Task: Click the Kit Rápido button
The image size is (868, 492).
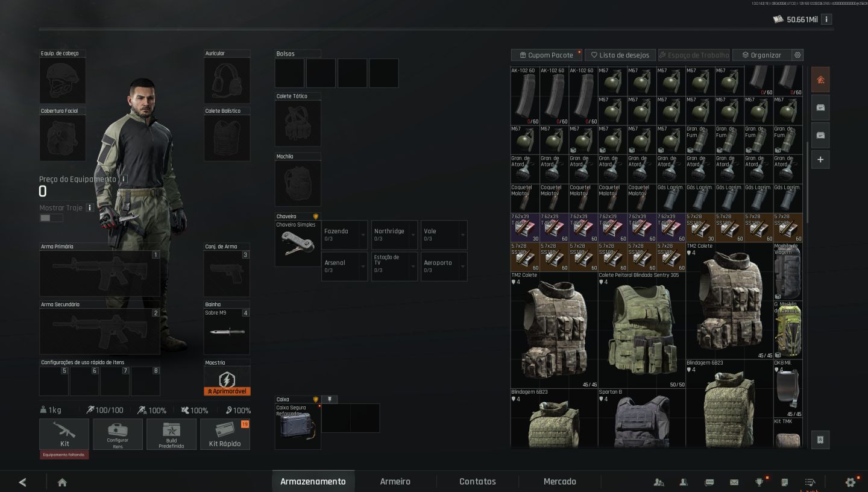Action: pos(225,434)
